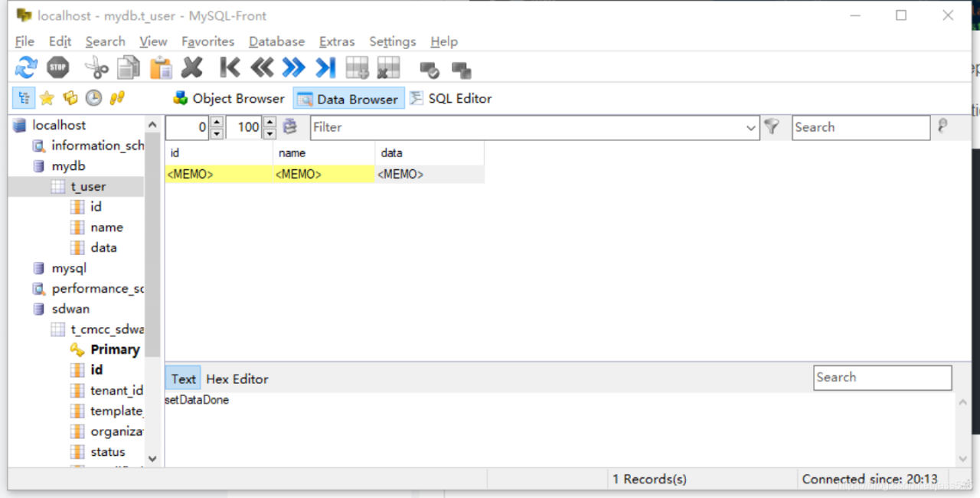Decrease the limit 100 stepper
The image size is (980, 498).
point(269,133)
